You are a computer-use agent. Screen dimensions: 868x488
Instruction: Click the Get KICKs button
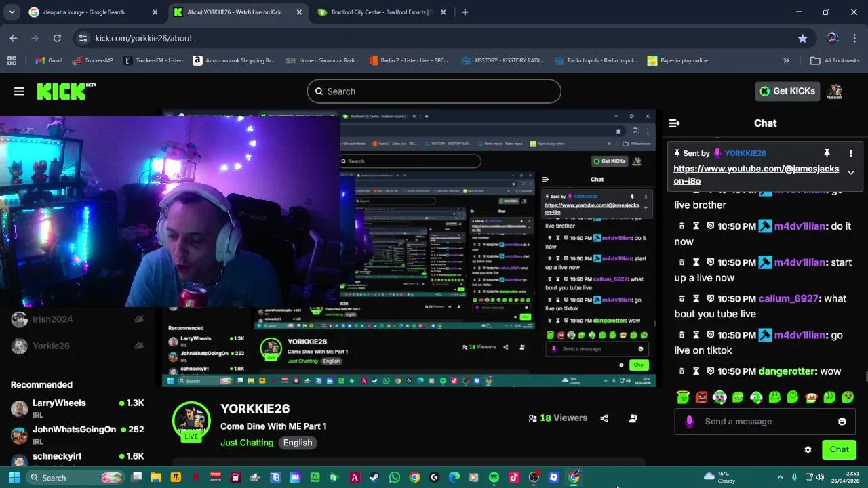[x=787, y=91]
